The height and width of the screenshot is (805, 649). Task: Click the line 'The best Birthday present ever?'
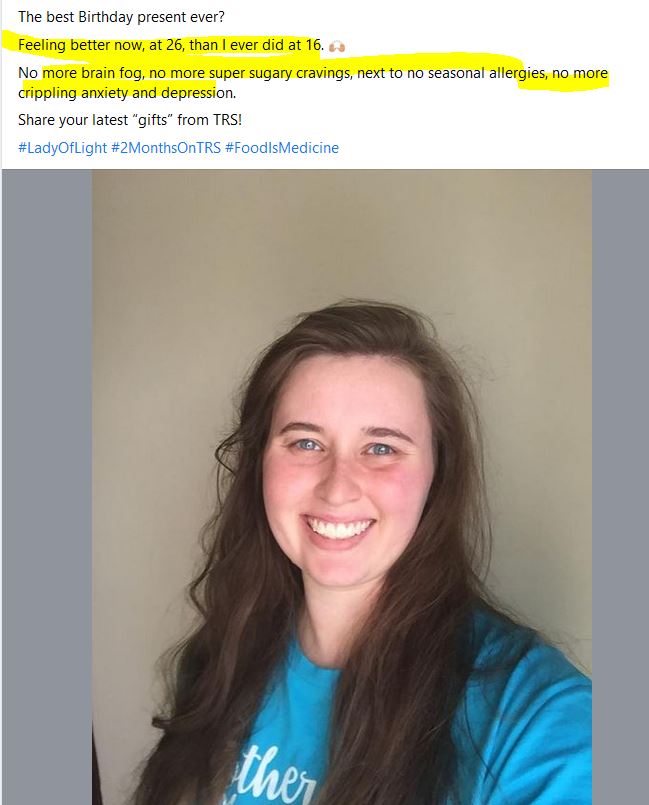pyautogui.click(x=121, y=17)
